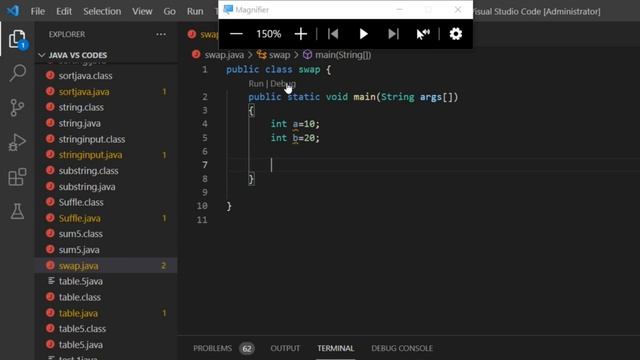Go to next in Magnifier reading
640x360 pixels.
(x=393, y=34)
